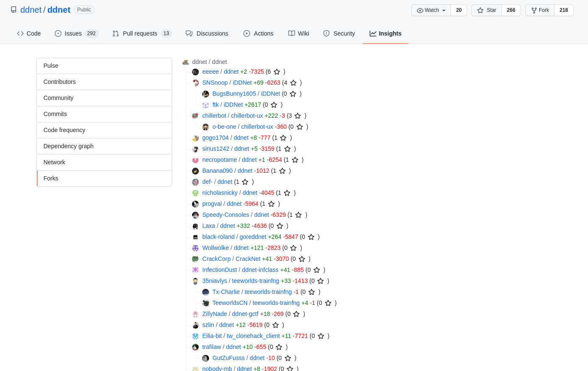Click the ddnet owner link in the header

(31, 10)
